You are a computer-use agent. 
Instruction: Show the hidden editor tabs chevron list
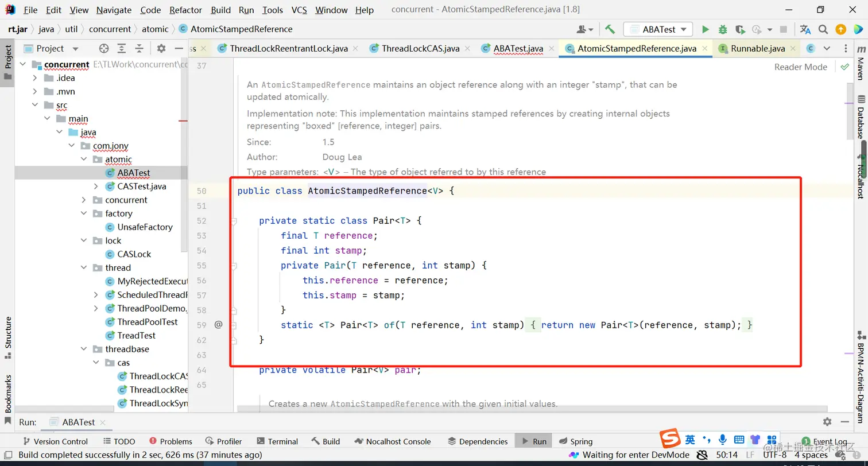coord(827,48)
